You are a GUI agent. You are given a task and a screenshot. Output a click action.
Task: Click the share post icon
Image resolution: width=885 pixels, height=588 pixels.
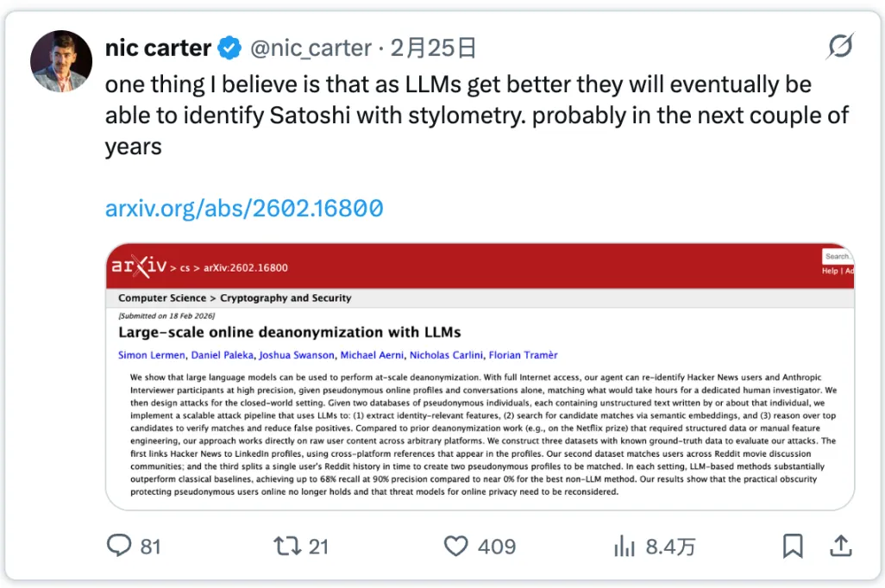click(x=840, y=546)
